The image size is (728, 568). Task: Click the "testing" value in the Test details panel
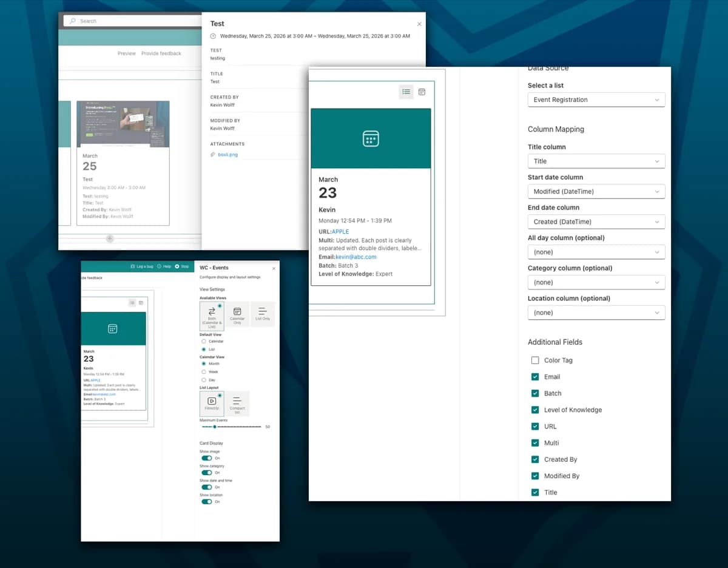[x=218, y=58]
